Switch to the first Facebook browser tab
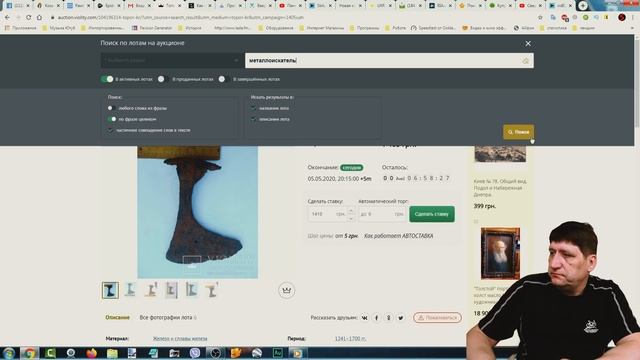Viewport: 640px width, 360px height. [x=17, y=6]
